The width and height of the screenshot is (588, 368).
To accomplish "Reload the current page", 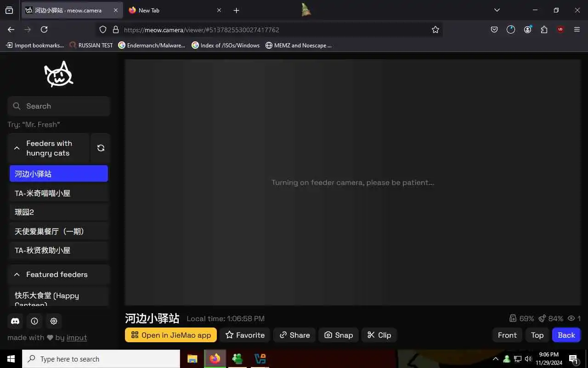I will coord(44,29).
